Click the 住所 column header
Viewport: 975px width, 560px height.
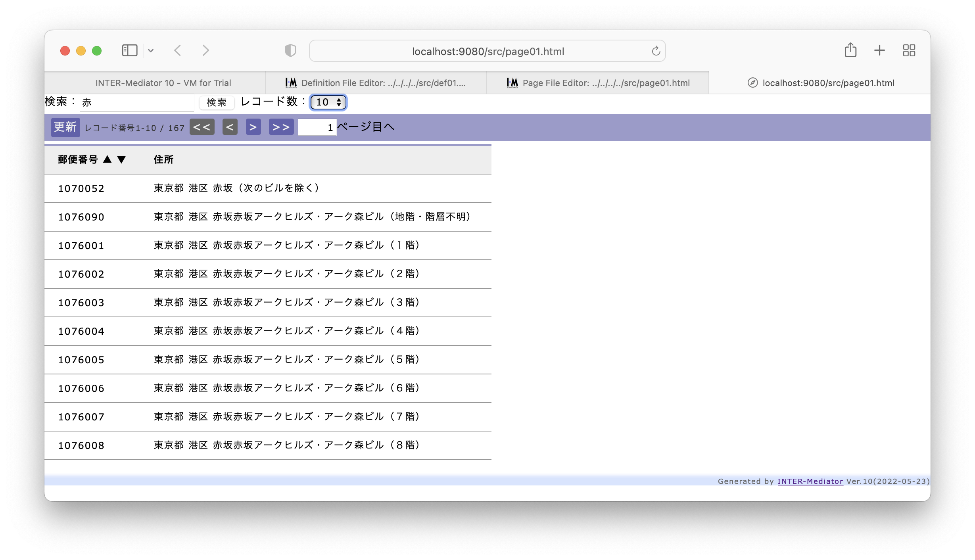(x=164, y=159)
